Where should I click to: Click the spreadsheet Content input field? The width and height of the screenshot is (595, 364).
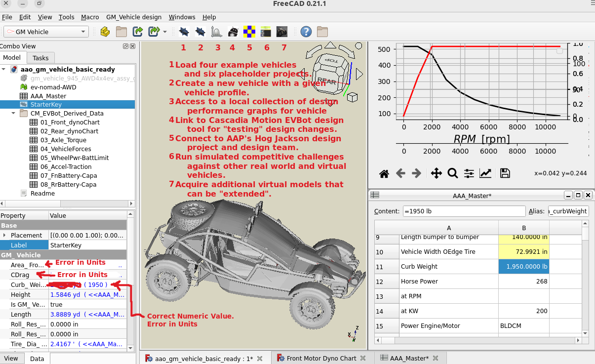pos(464,211)
